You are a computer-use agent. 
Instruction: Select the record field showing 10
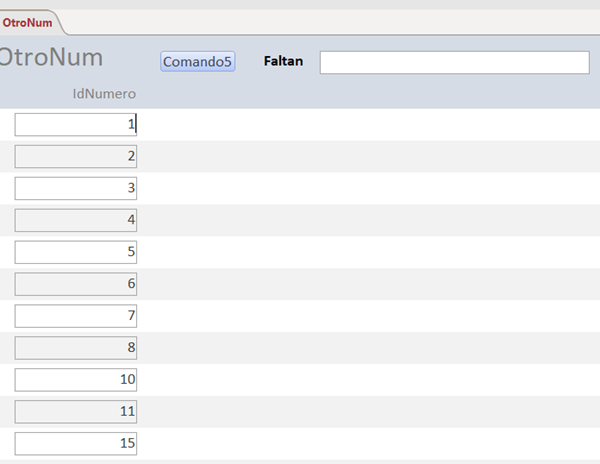(x=76, y=380)
